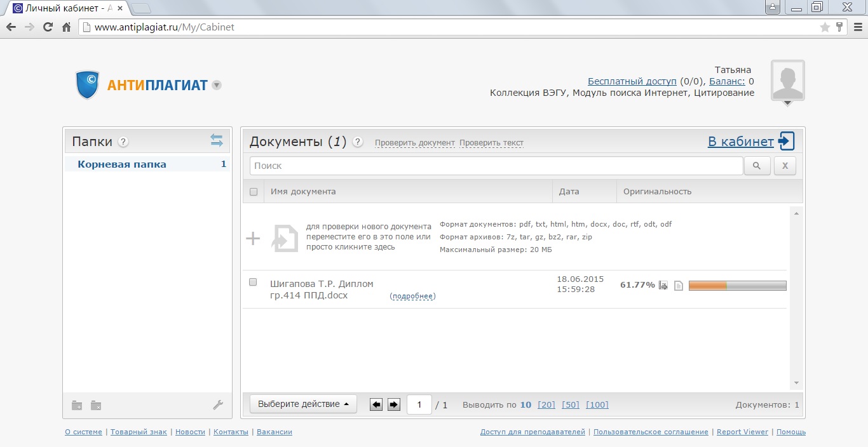Click the add new folder icon

[77, 406]
